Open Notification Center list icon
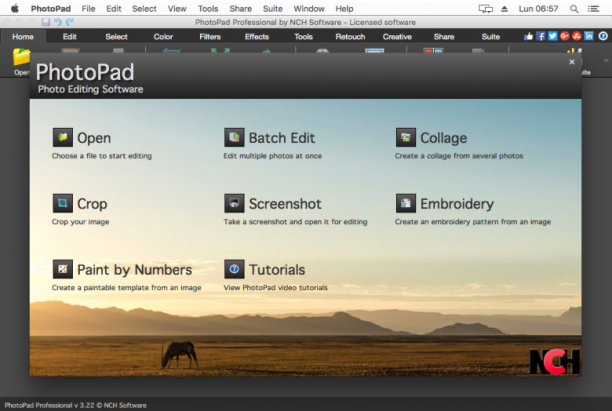 pyautogui.click(x=594, y=9)
